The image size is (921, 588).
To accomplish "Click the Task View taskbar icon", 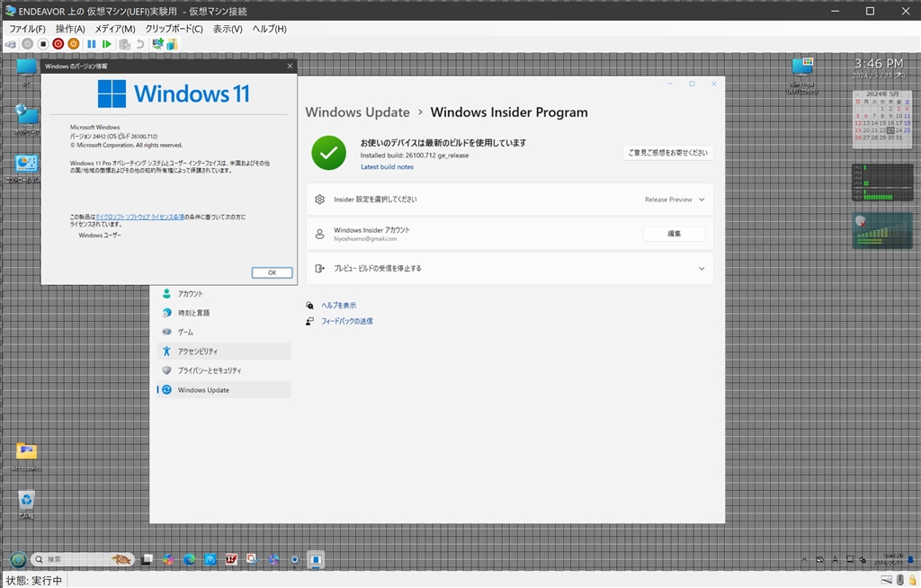I will pyautogui.click(x=147, y=559).
